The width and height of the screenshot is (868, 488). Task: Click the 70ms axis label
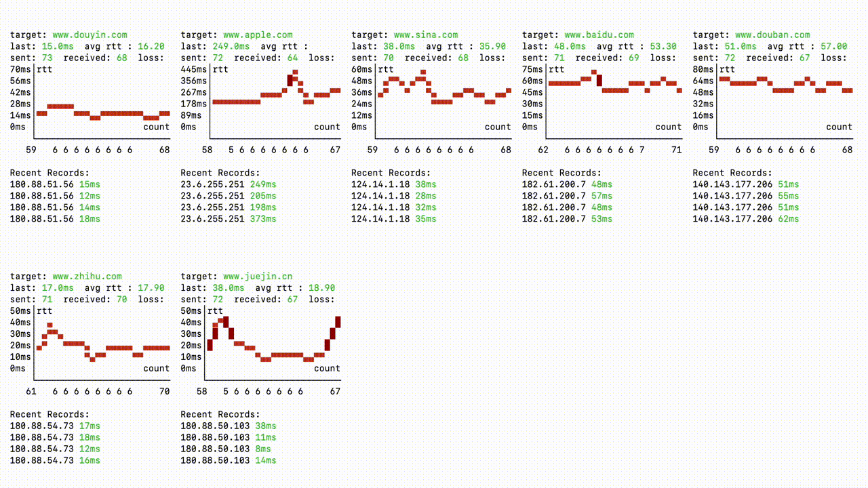pos(20,69)
